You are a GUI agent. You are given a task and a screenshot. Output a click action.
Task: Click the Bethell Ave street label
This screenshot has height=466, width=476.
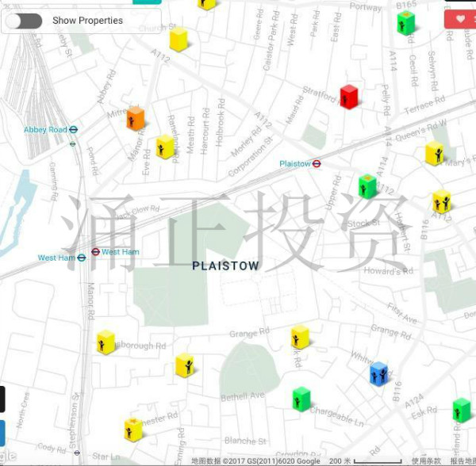pos(243,396)
